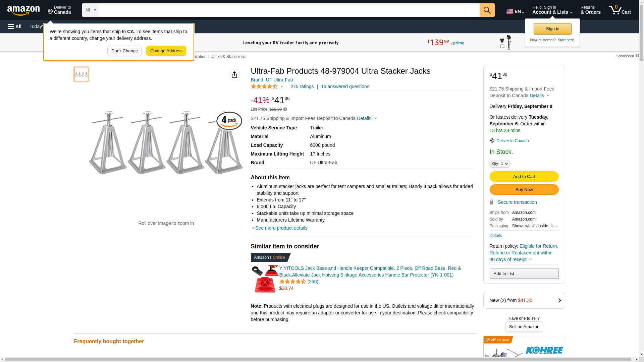Expand shipping Details under the price

coord(367,118)
